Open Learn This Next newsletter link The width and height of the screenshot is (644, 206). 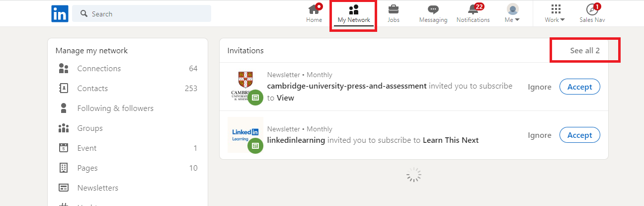(x=451, y=140)
